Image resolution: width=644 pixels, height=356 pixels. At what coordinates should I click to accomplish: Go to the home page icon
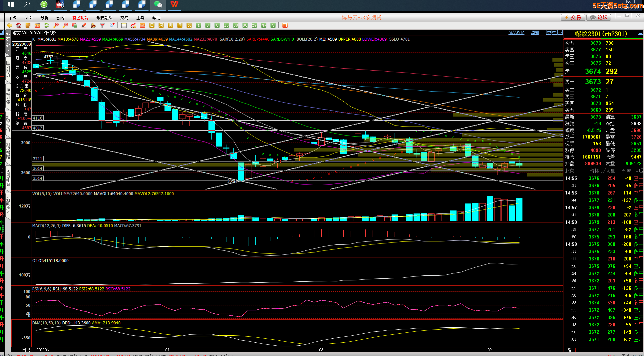tap(19, 25)
